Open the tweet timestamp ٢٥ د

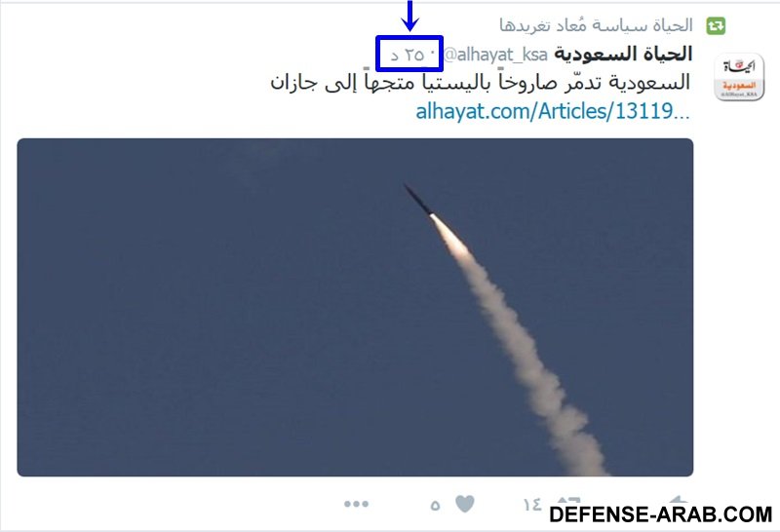coord(409,55)
